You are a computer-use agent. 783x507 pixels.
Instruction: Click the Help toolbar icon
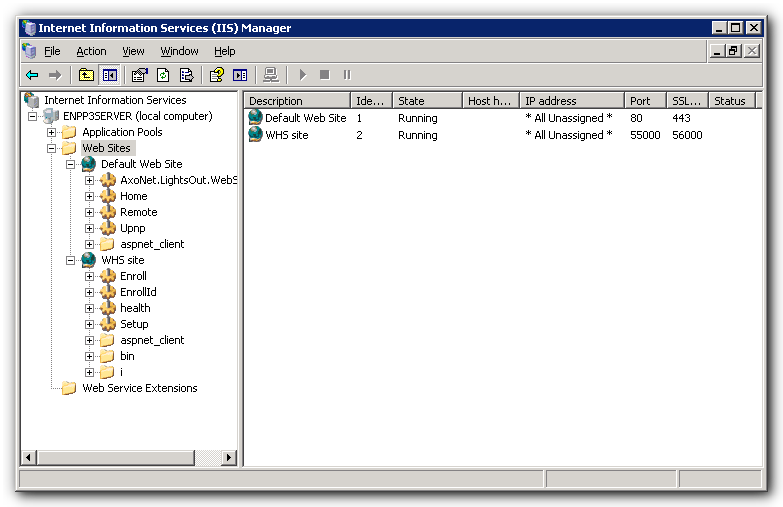coord(216,75)
